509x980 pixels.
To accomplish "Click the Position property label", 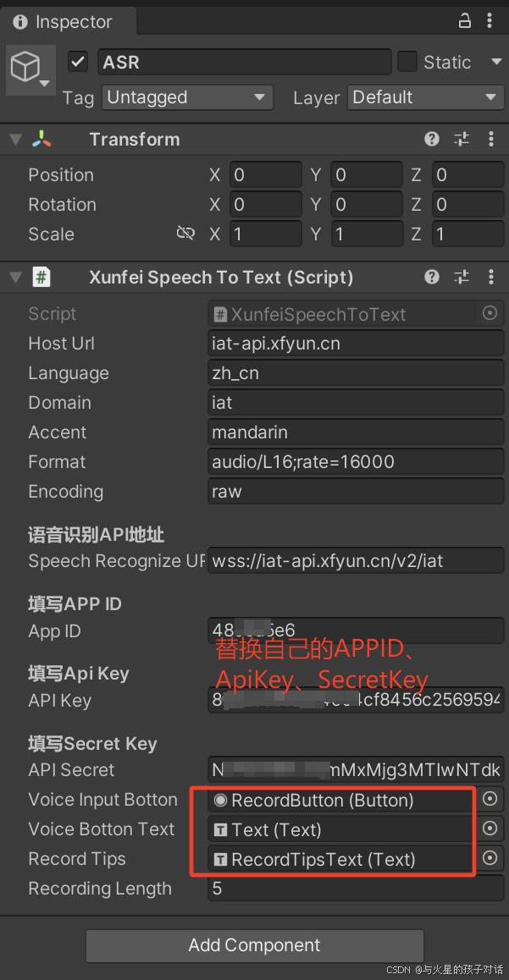I will pos(61,175).
